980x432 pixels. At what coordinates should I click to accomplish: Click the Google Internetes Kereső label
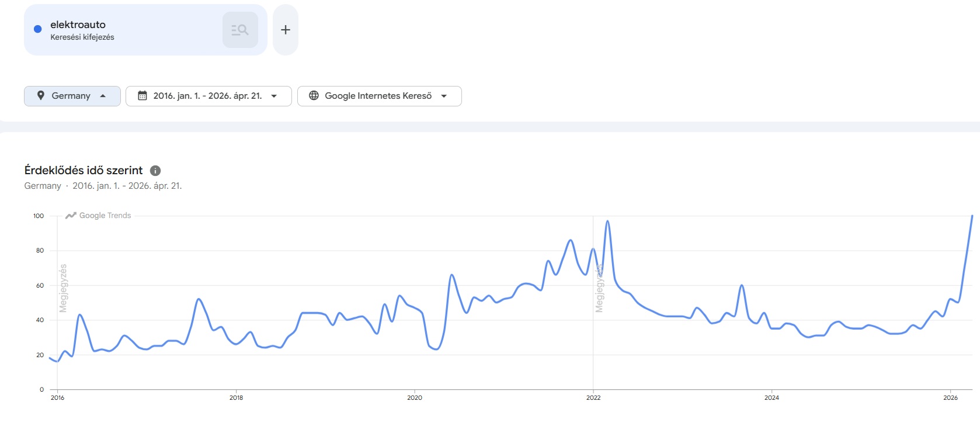[378, 96]
